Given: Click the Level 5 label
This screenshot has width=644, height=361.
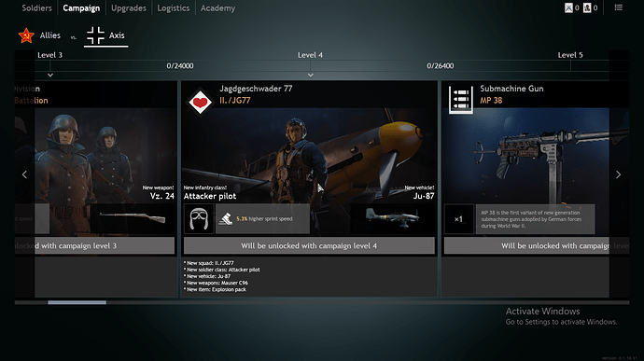Looking at the screenshot, I should coord(570,55).
